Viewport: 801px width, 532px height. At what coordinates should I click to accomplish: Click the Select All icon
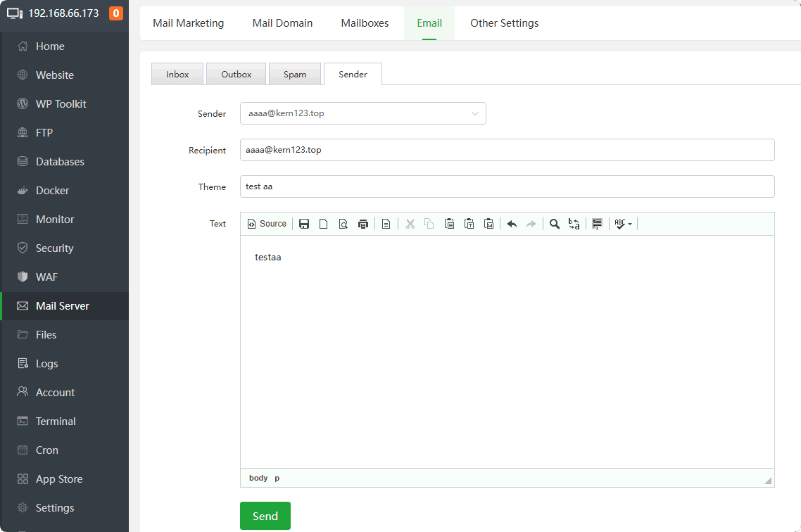pos(597,224)
